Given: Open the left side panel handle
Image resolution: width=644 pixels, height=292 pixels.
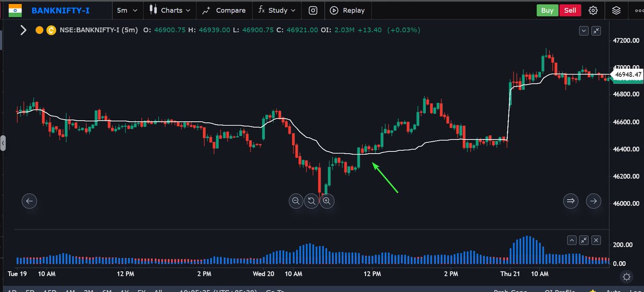Looking at the screenshot, I should click(2, 144).
